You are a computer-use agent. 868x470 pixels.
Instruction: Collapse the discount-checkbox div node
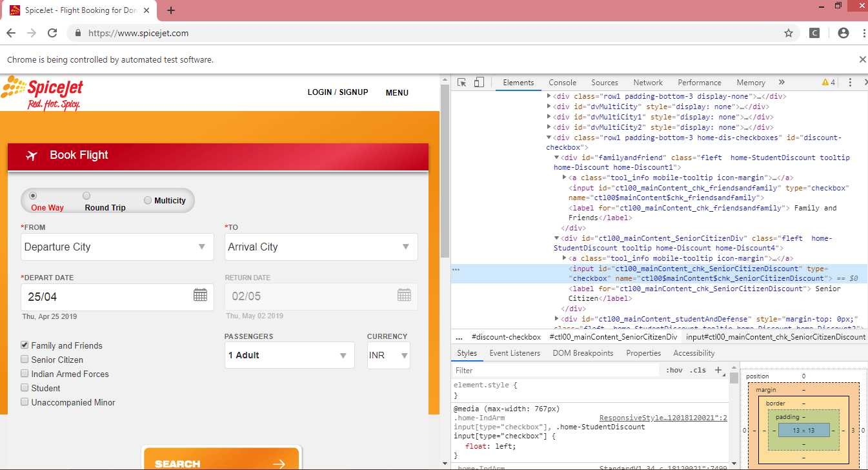tap(549, 138)
